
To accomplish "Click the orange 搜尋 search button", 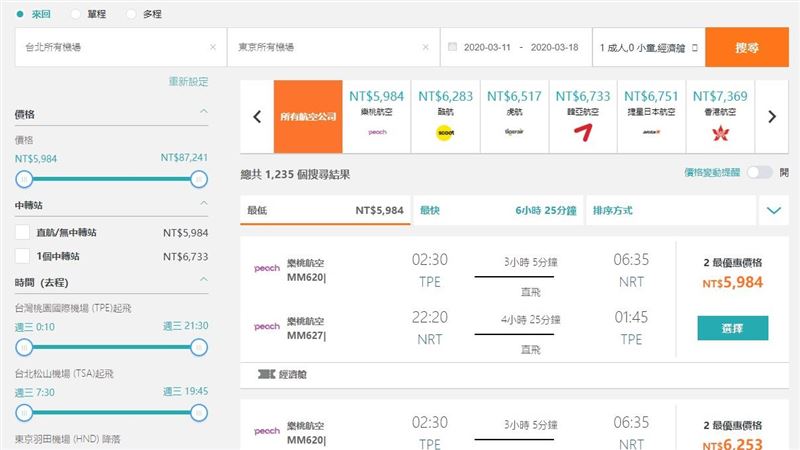I will click(747, 47).
